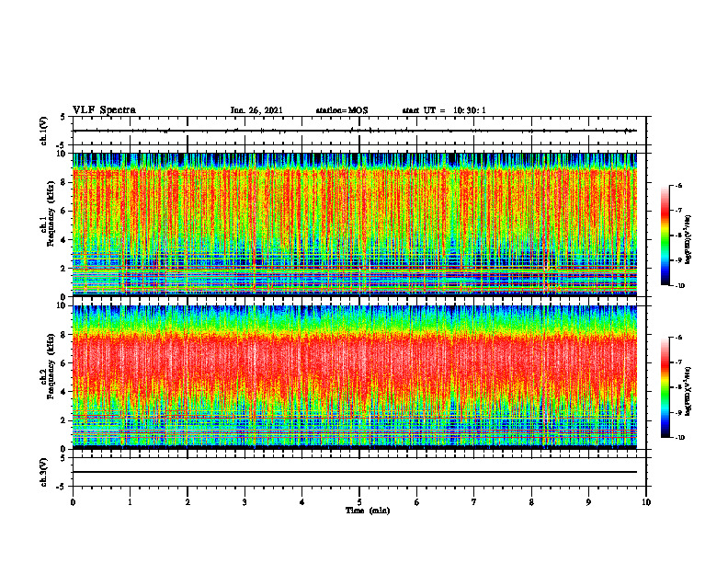Click the "Time (min)" axis label
Viewport: 728px width, 563px height.
click(x=368, y=511)
